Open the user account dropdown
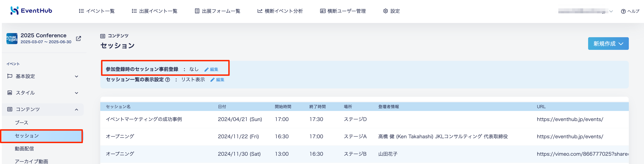The width and height of the screenshot is (644, 164). coord(585,11)
